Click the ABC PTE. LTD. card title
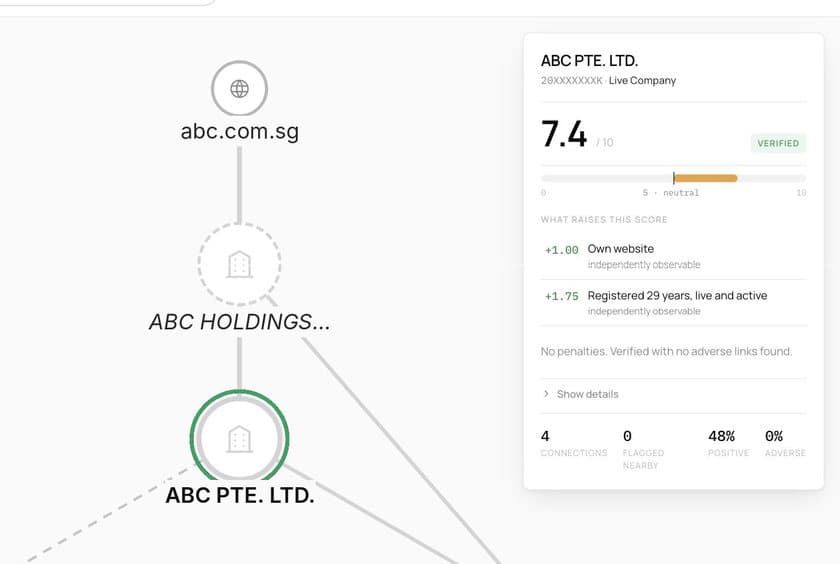 (589, 61)
